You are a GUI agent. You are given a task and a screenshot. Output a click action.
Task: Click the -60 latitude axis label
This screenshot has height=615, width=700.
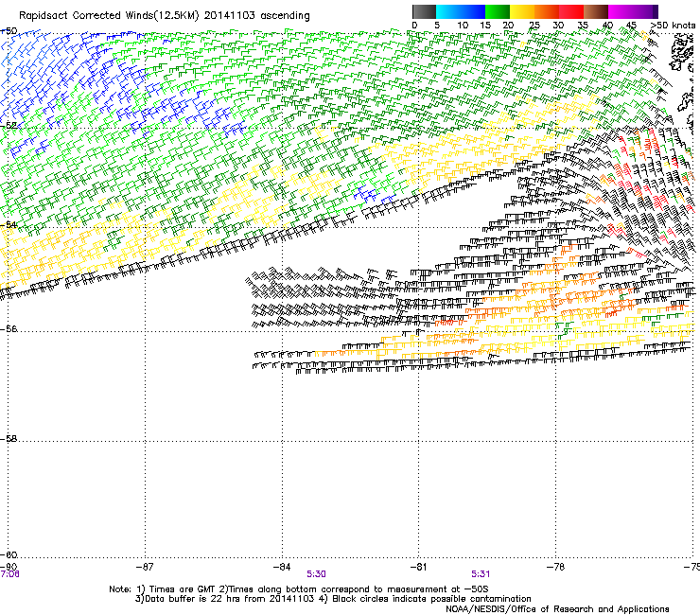[x=9, y=554]
